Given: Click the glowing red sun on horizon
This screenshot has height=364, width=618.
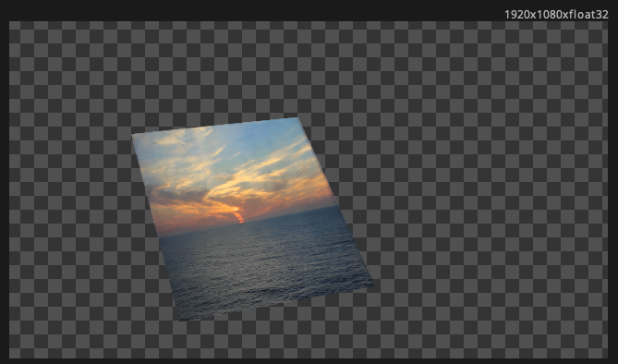Looking at the screenshot, I should pyautogui.click(x=239, y=218).
